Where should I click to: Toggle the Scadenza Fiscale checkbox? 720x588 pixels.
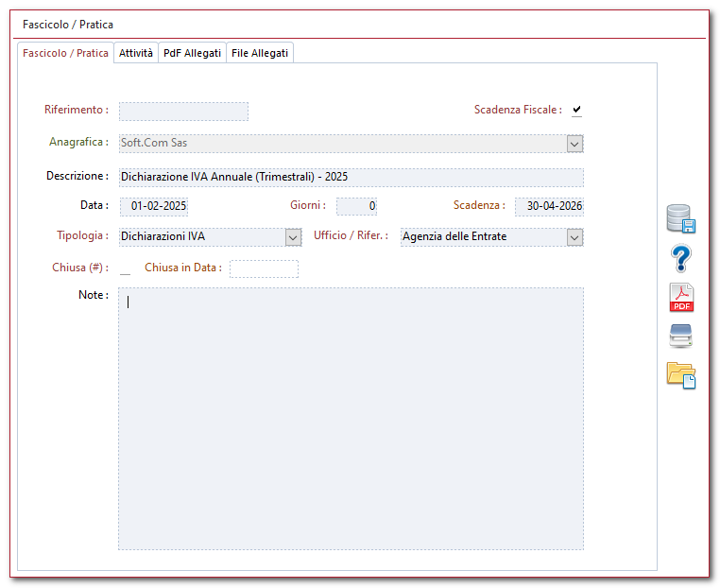click(x=576, y=111)
